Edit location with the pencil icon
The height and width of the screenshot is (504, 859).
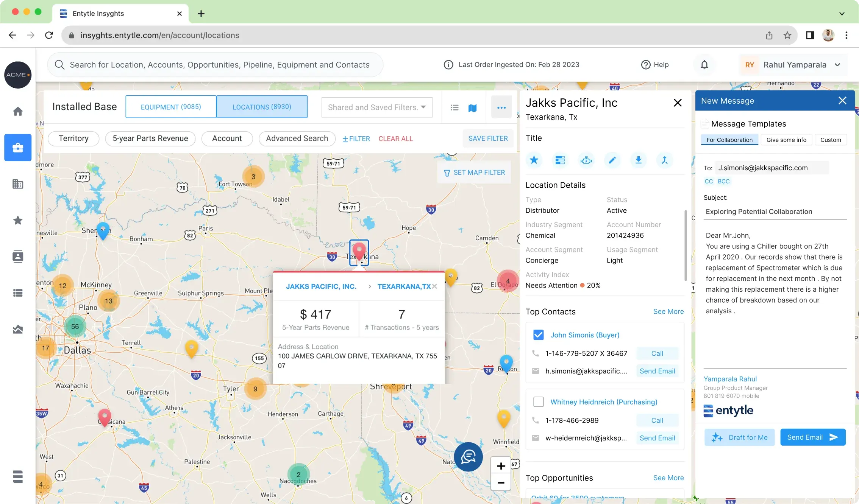pyautogui.click(x=612, y=160)
